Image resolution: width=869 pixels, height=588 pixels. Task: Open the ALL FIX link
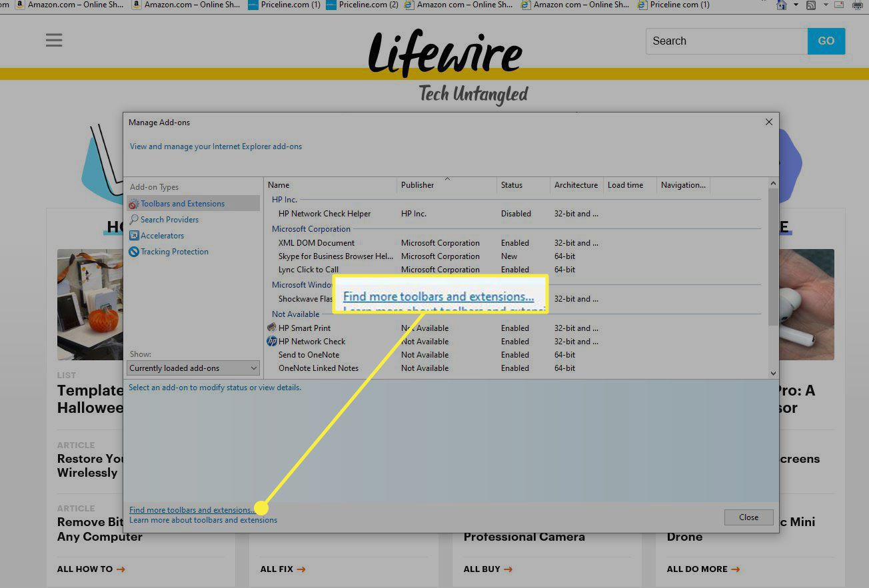(283, 569)
